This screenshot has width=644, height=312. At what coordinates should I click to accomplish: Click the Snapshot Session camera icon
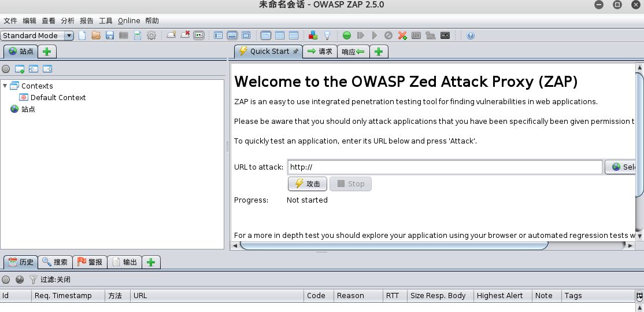[x=124, y=35]
